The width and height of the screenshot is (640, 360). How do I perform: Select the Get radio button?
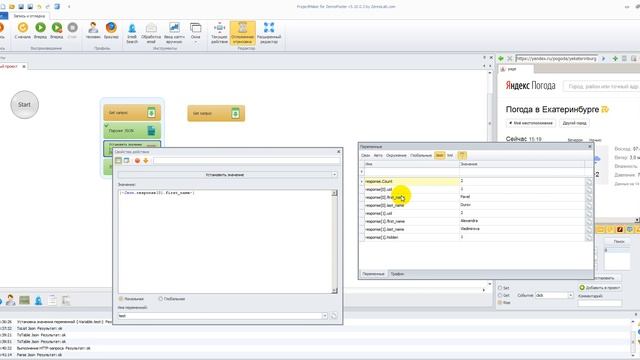[500, 295]
